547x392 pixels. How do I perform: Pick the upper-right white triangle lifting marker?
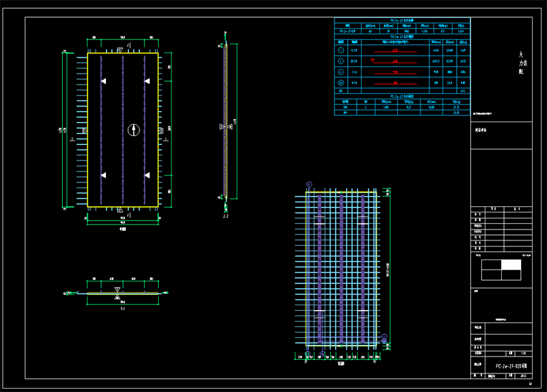pos(147,81)
